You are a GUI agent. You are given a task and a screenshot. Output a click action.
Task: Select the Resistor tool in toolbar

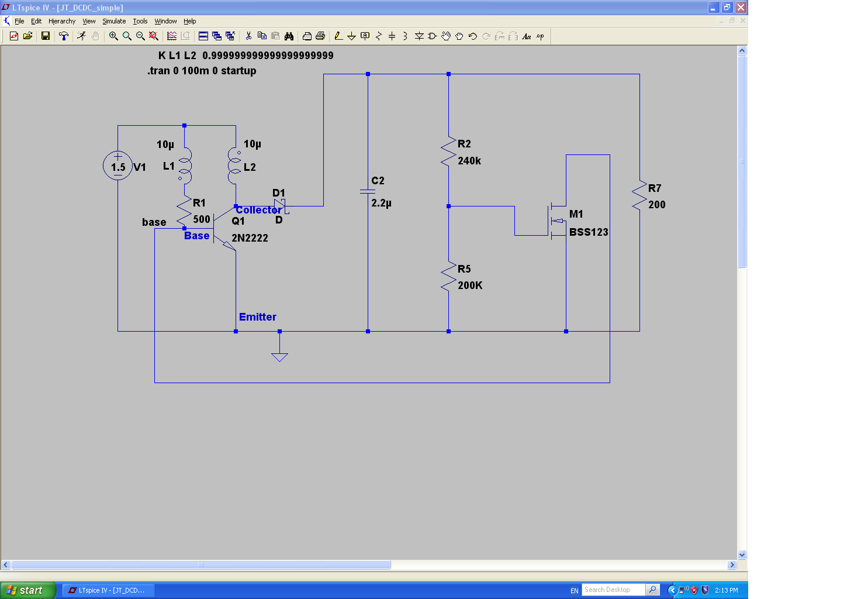pyautogui.click(x=378, y=36)
